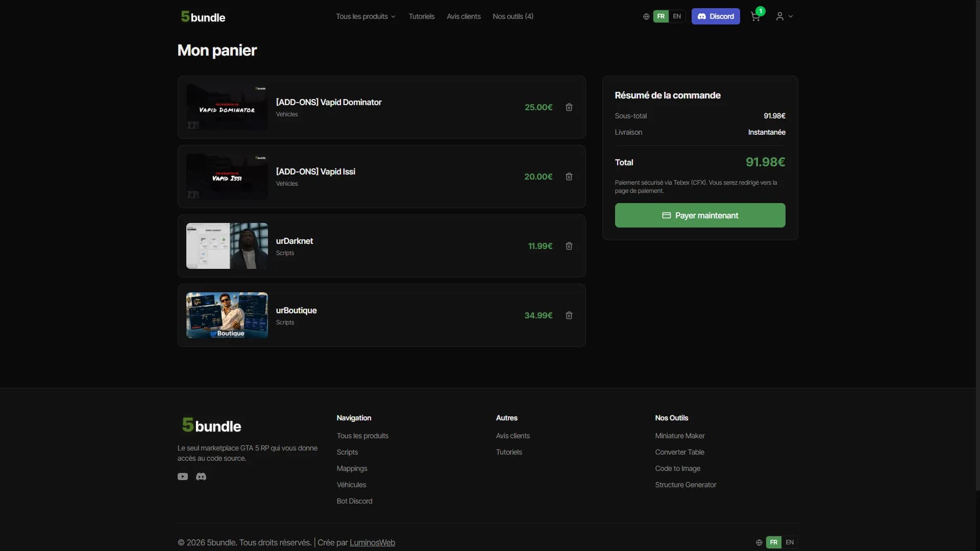This screenshot has width=980, height=551.
Task: Open the Converter Table tool
Action: coord(679,452)
